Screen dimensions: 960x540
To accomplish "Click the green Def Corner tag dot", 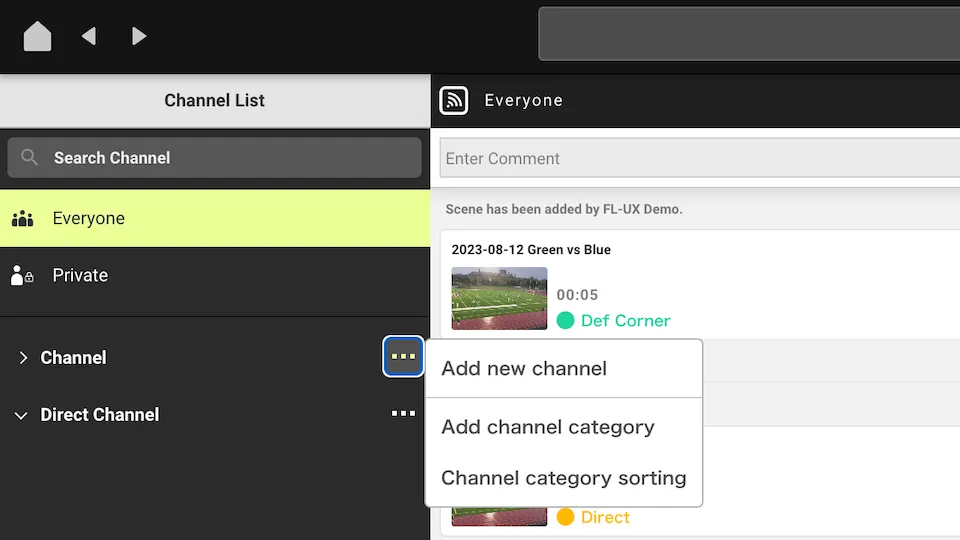I will coord(565,320).
